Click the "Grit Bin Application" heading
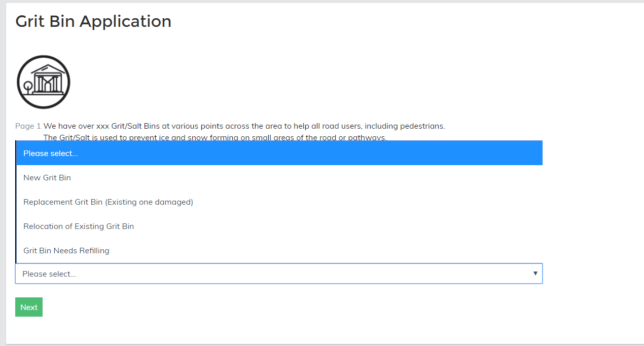The height and width of the screenshot is (346, 644). click(93, 21)
